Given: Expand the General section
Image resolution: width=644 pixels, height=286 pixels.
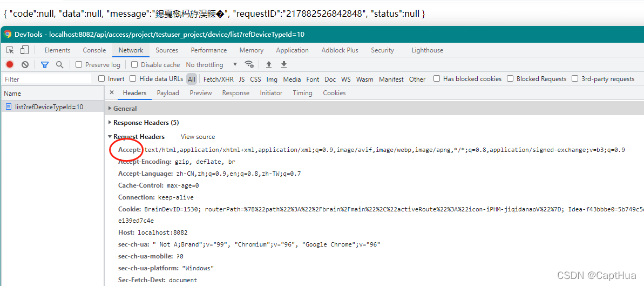Looking at the screenshot, I should [x=110, y=109].
